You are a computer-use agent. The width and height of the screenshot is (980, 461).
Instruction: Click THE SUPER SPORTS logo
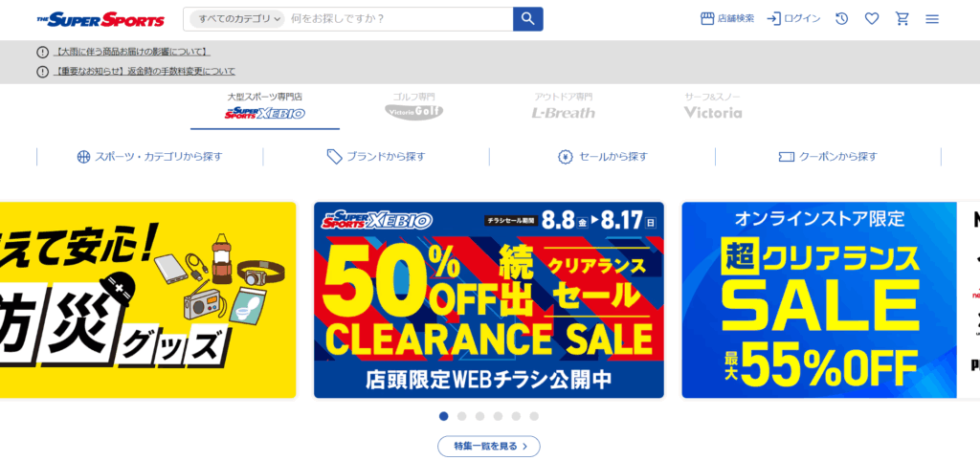[x=100, y=19]
